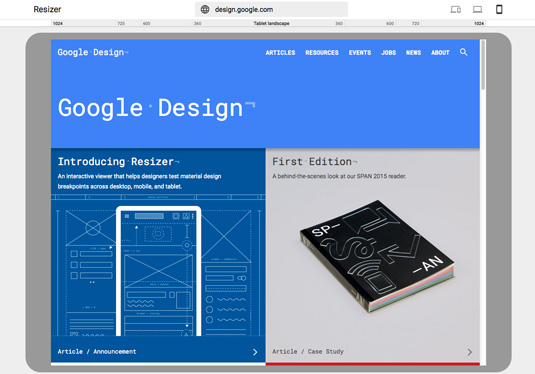Click the left 720 breakpoint marker
Image resolution: width=535 pixels, height=374 pixels.
[121, 24]
